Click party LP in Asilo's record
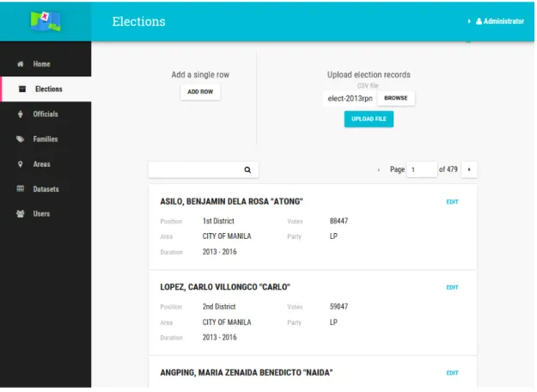 coord(333,236)
